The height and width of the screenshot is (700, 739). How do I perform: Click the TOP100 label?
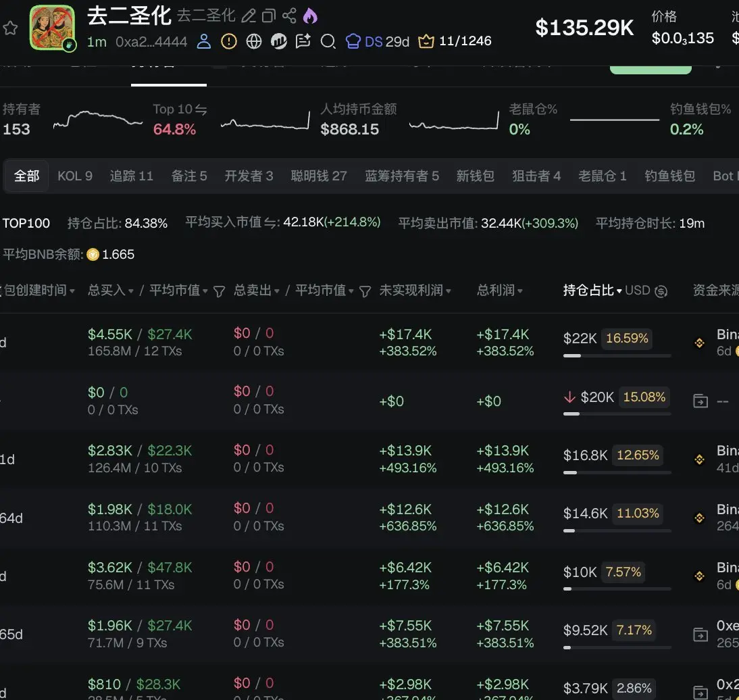click(x=26, y=223)
